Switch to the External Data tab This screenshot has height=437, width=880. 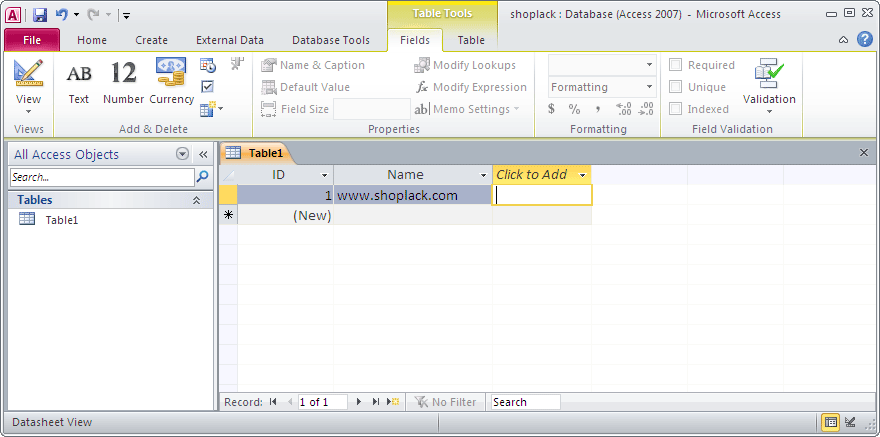click(230, 40)
